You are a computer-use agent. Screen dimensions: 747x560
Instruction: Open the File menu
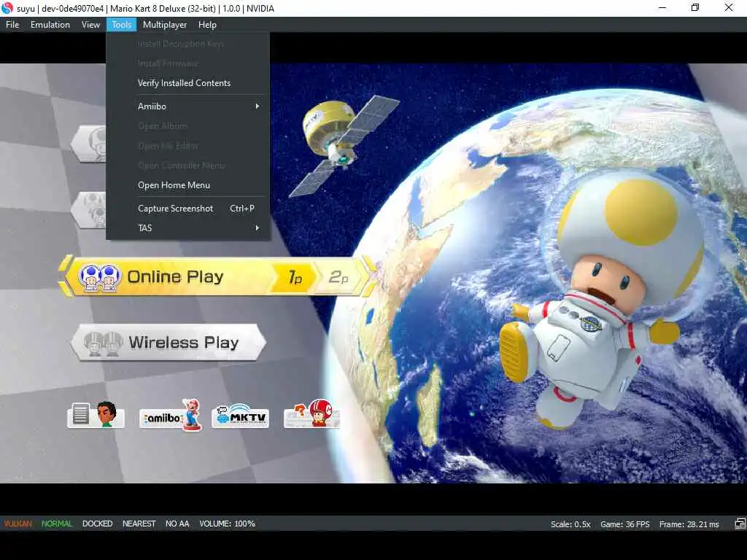12,25
